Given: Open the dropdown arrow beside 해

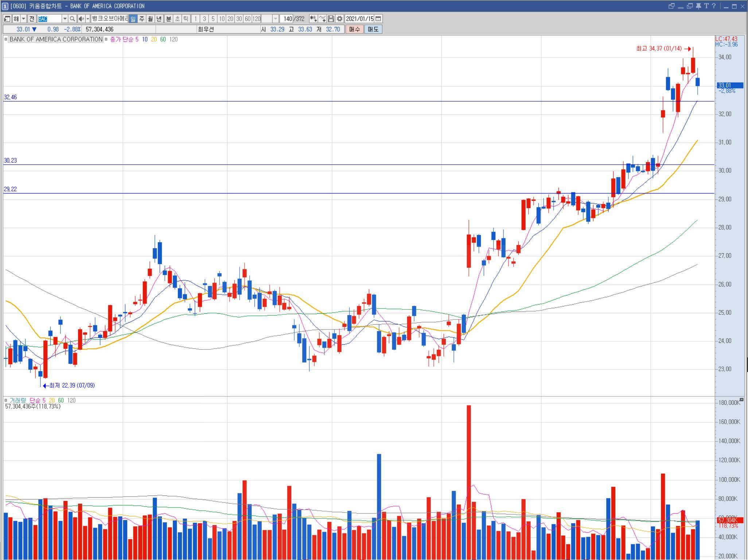Looking at the screenshot, I should pyautogui.click(x=24, y=19).
